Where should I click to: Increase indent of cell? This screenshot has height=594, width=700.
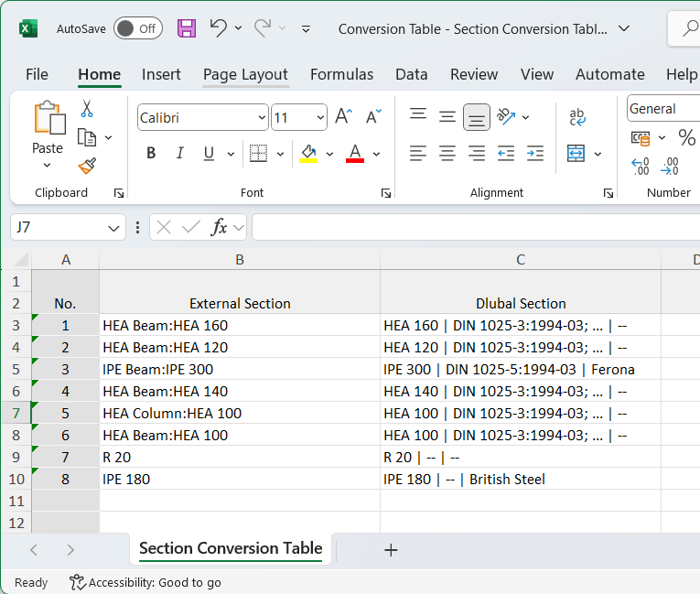click(534, 153)
